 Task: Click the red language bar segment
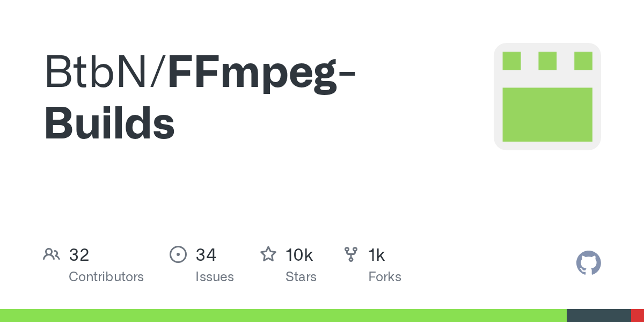[637, 316]
